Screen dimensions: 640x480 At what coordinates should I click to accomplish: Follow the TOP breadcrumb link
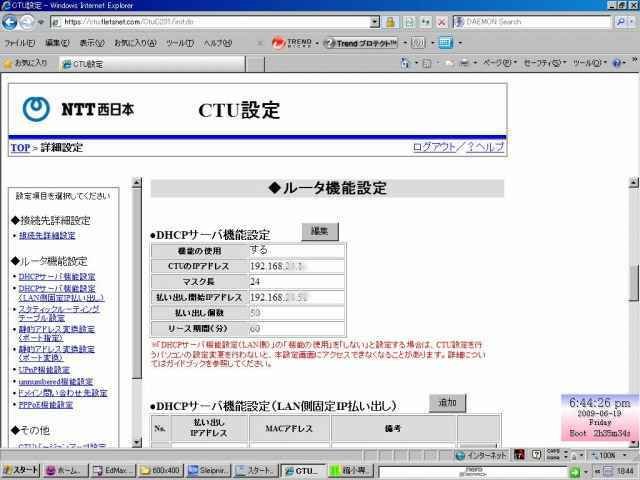pyautogui.click(x=20, y=148)
